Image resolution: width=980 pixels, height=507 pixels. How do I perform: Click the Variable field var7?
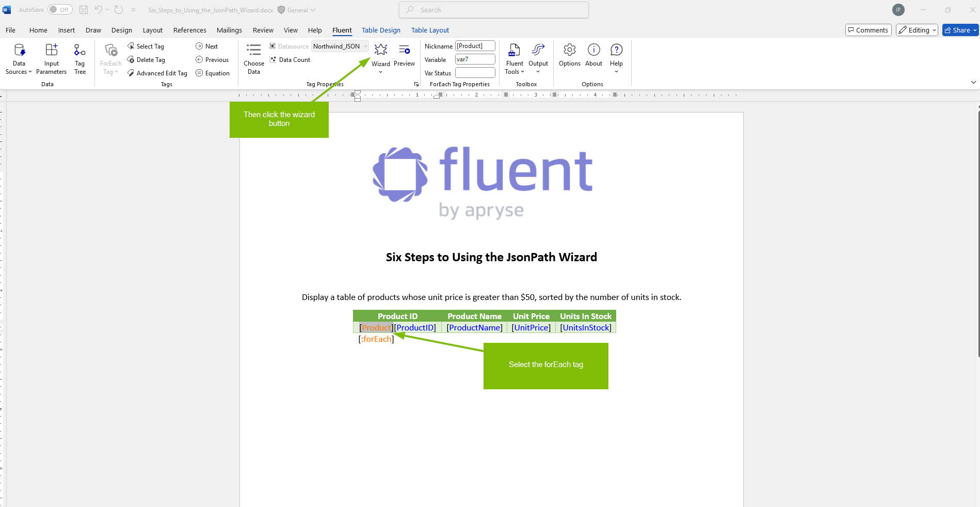click(x=475, y=59)
